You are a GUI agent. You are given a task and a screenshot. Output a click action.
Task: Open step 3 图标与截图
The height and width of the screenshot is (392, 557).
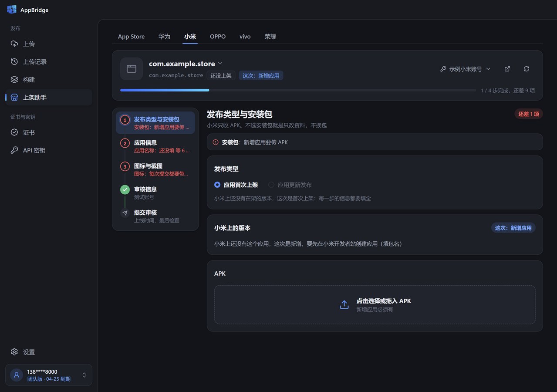[155, 169]
